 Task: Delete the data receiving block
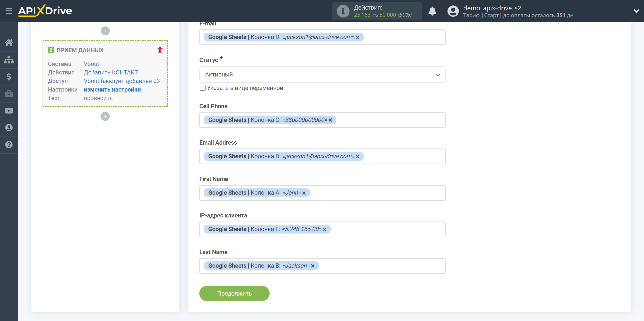point(160,50)
